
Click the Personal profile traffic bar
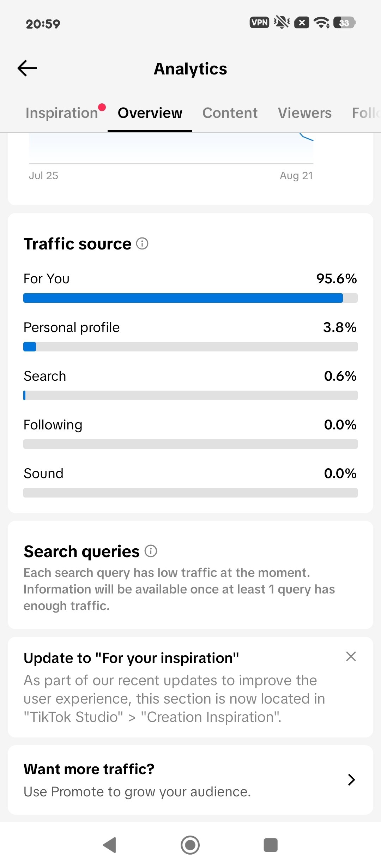[x=190, y=347]
